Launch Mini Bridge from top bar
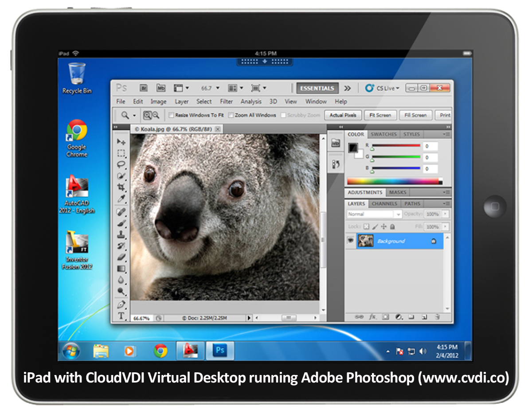This screenshot has height=414, width=532. pyautogui.click(x=161, y=88)
